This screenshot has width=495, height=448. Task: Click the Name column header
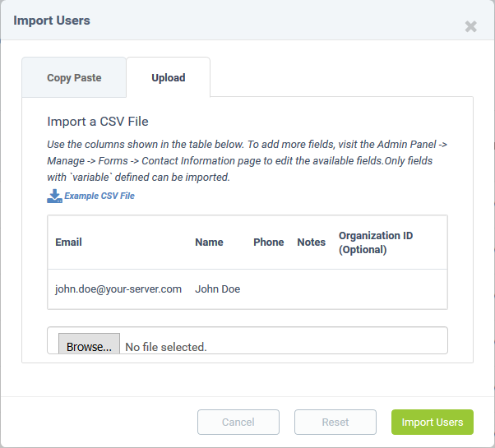pos(209,242)
